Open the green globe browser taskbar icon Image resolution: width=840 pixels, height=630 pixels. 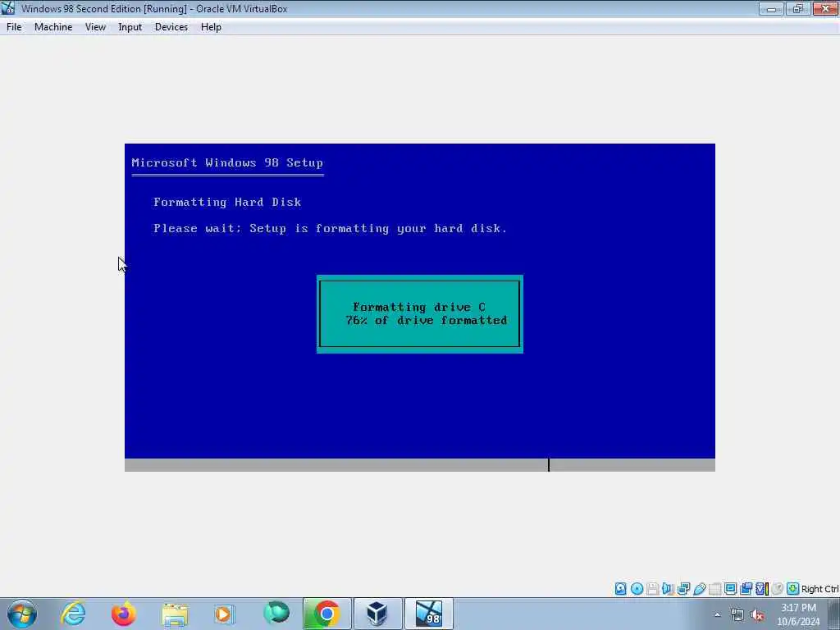tap(276, 614)
